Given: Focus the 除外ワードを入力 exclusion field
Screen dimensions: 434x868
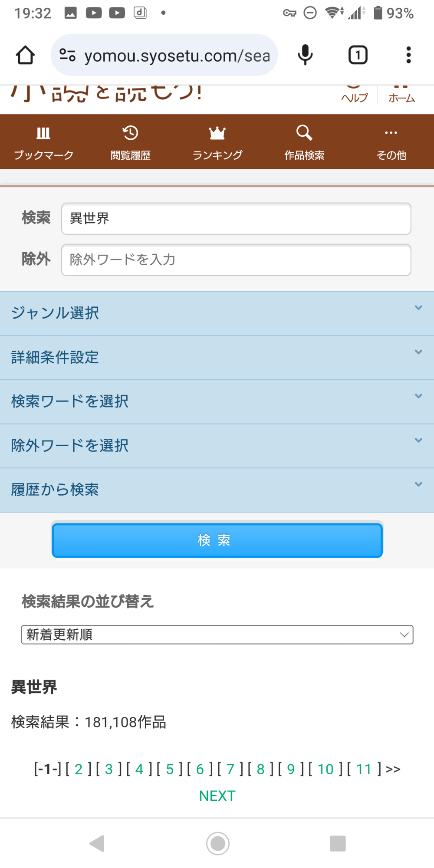Looking at the screenshot, I should click(236, 260).
